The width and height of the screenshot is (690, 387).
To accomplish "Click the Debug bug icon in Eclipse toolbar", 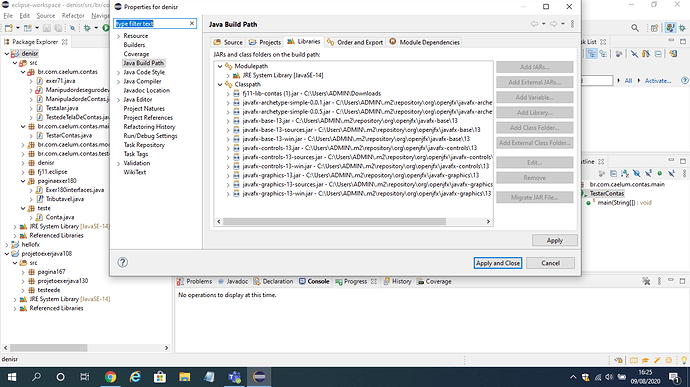I will pos(87,28).
